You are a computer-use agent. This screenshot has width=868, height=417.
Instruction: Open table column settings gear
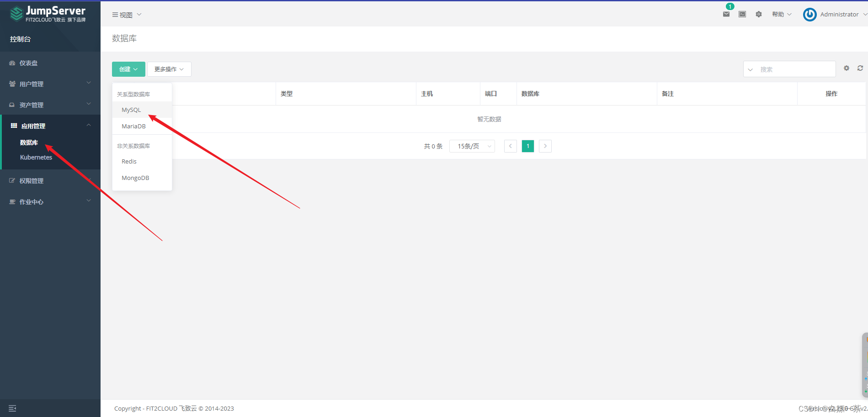(x=847, y=68)
